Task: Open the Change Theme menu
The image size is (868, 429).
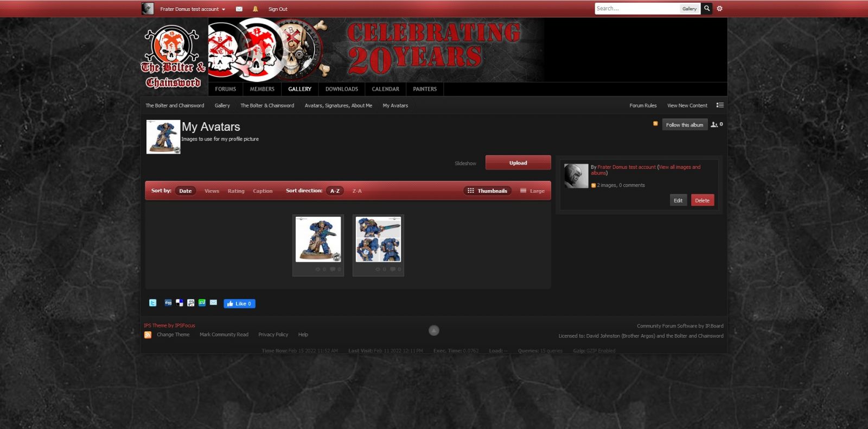Action: (173, 335)
